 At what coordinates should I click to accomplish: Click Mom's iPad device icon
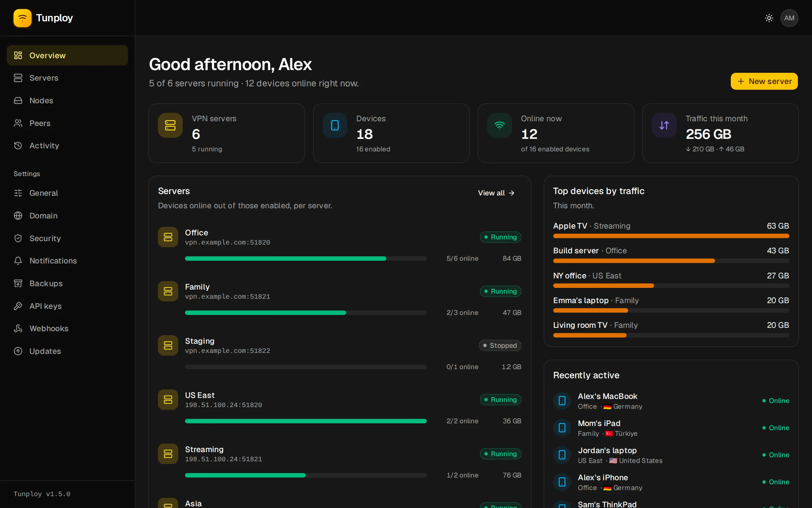point(562,428)
